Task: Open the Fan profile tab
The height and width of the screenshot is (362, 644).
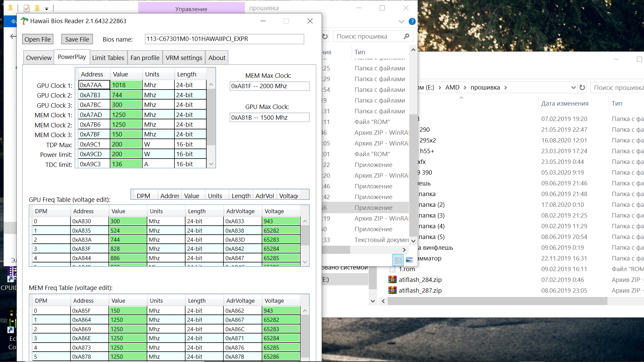Action: (145, 58)
